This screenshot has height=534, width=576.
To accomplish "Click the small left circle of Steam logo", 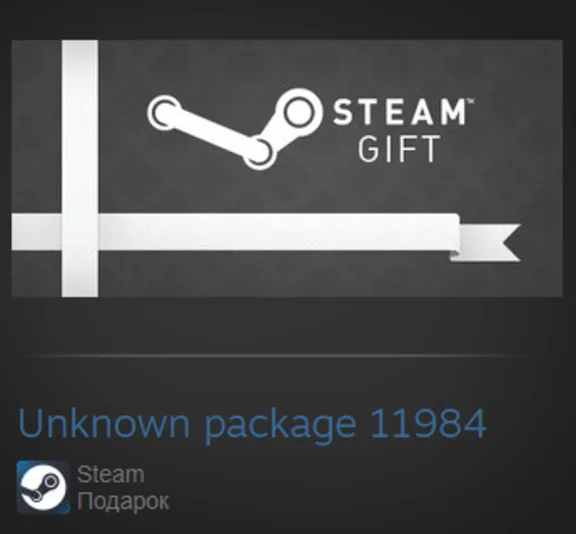I will point(164,113).
